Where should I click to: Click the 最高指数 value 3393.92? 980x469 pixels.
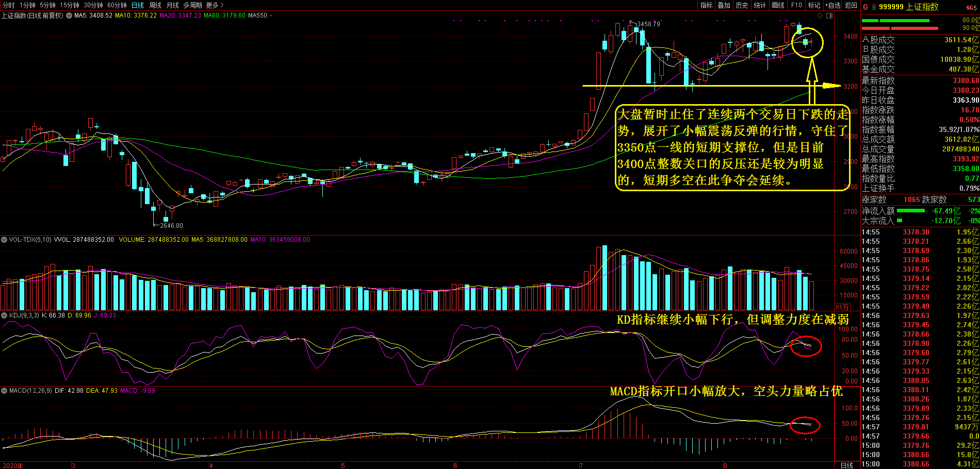click(x=966, y=159)
